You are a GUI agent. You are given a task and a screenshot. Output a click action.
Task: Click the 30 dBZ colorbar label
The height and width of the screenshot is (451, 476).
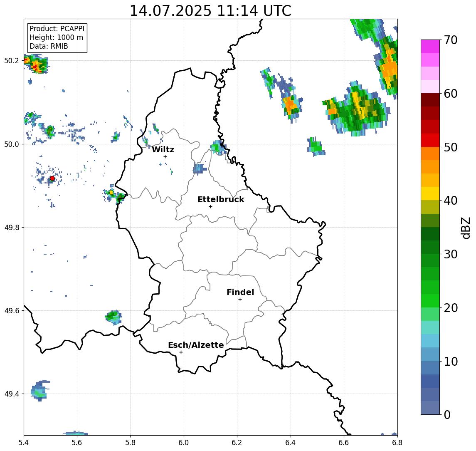coord(451,254)
